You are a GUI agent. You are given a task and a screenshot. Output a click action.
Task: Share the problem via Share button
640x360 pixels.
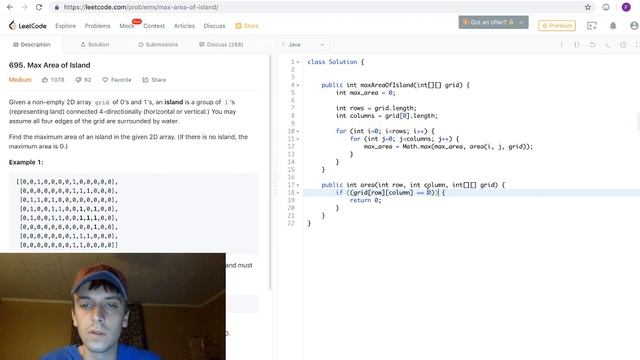(154, 80)
